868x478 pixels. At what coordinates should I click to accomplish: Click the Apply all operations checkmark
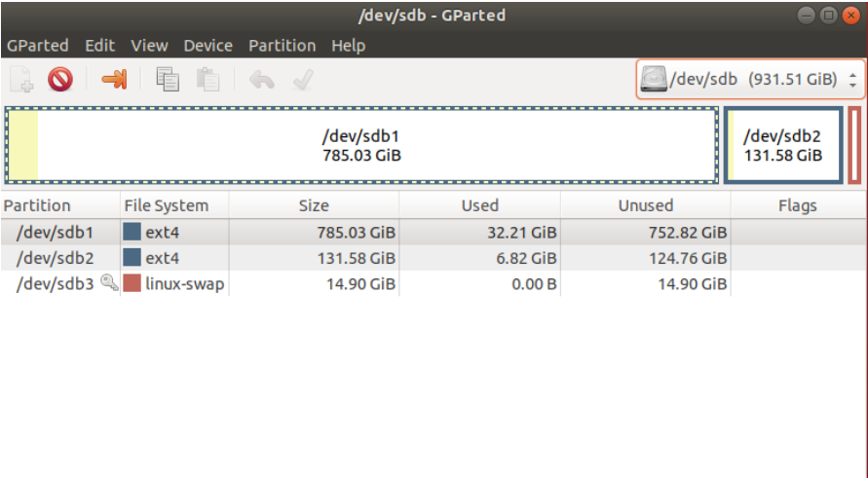(302, 79)
